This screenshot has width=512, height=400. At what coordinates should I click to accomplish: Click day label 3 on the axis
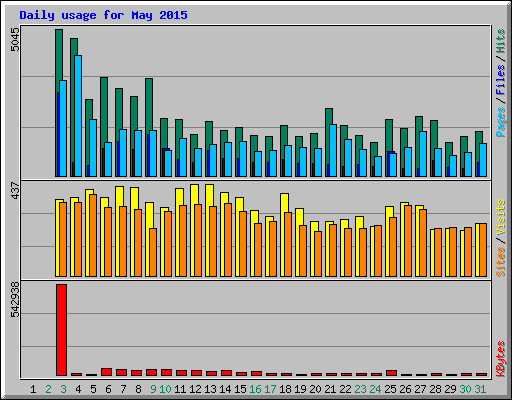pos(63,389)
